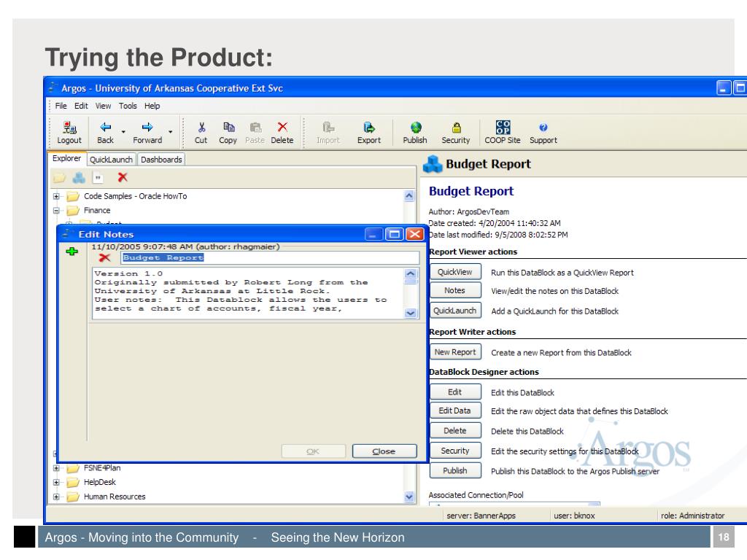Open the Edit menu
Image resolution: width=747 pixels, height=560 pixels.
pos(81,106)
